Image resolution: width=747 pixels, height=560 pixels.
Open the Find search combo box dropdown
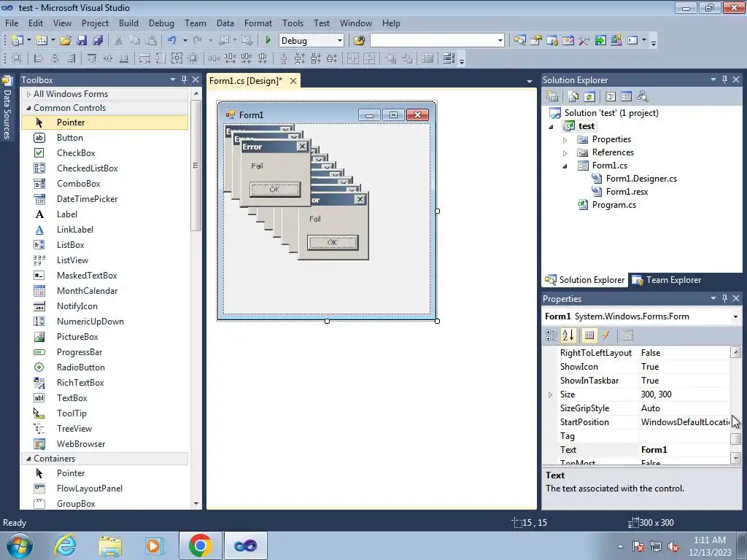(500, 41)
